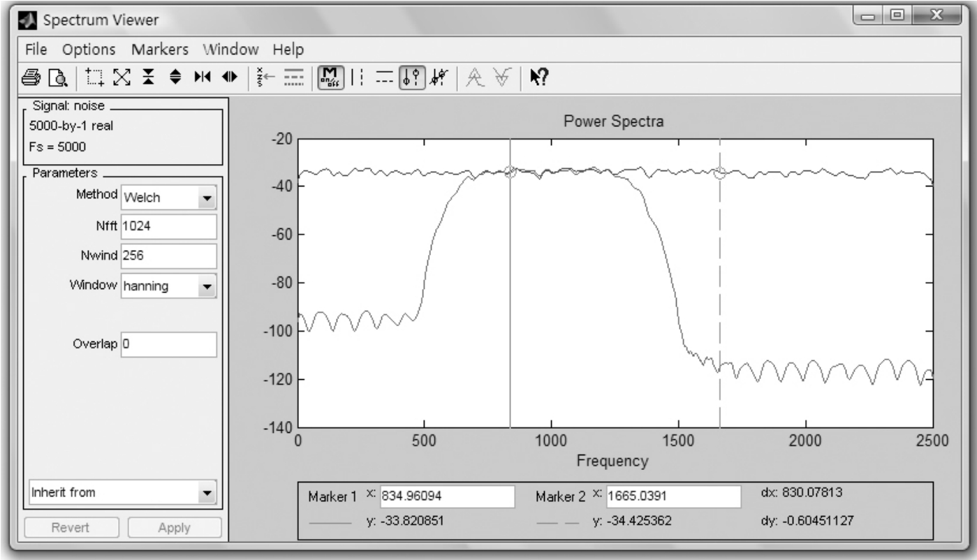Open the Window menu
The width and height of the screenshot is (977, 560).
coord(230,50)
